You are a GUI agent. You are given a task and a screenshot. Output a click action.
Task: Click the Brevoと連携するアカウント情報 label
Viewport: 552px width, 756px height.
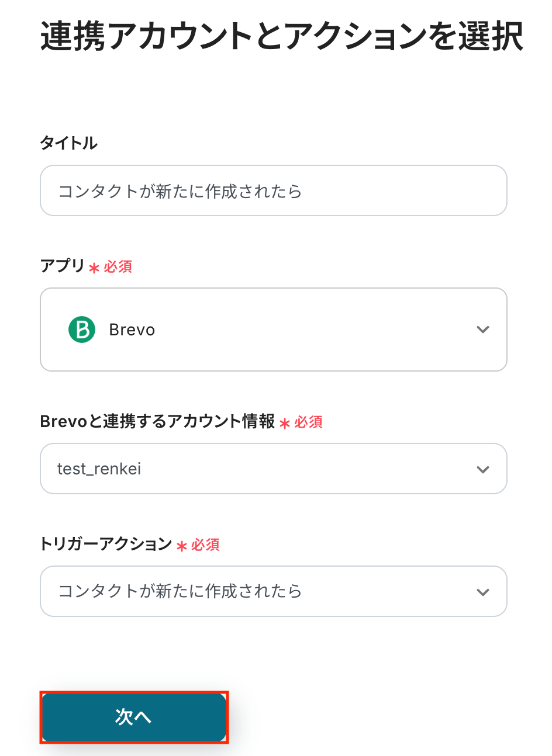(x=158, y=421)
